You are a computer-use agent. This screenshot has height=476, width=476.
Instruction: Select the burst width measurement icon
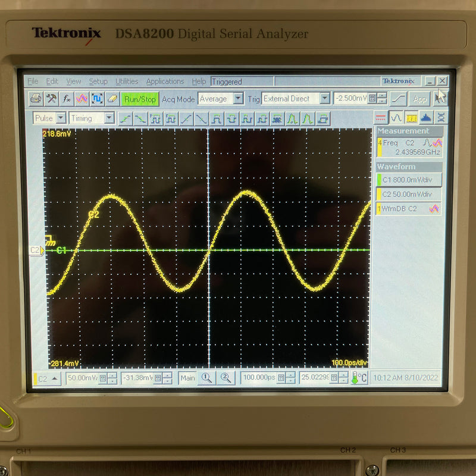pyautogui.click(x=277, y=118)
